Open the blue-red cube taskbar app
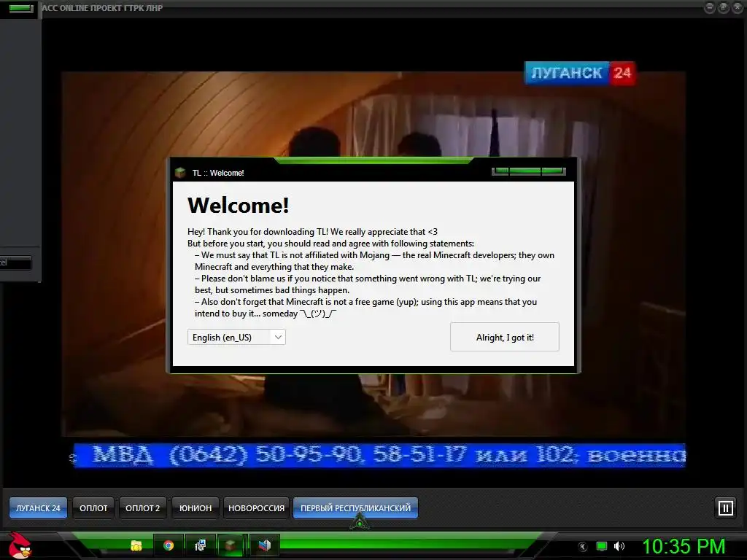Screen dimensions: 747x560 click(264, 545)
